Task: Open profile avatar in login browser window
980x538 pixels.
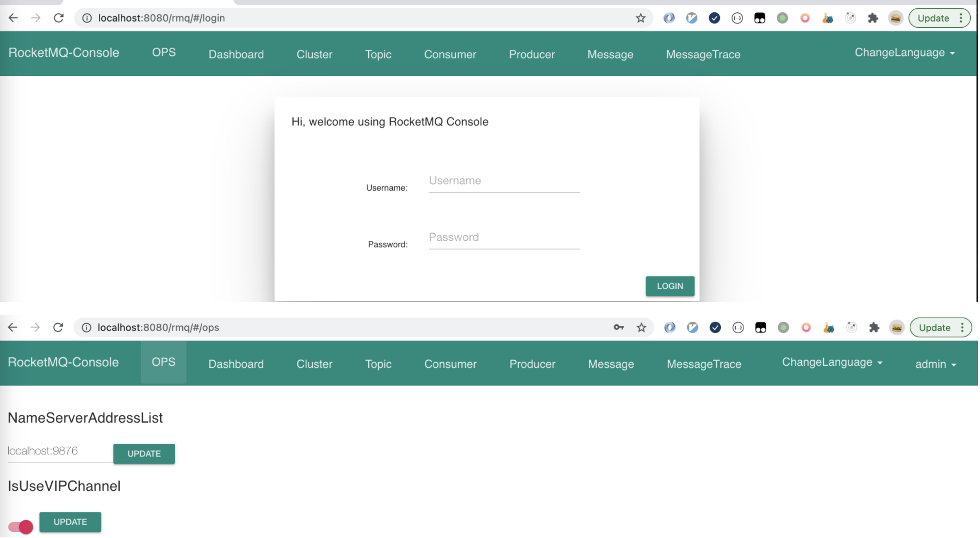Action: [896, 18]
